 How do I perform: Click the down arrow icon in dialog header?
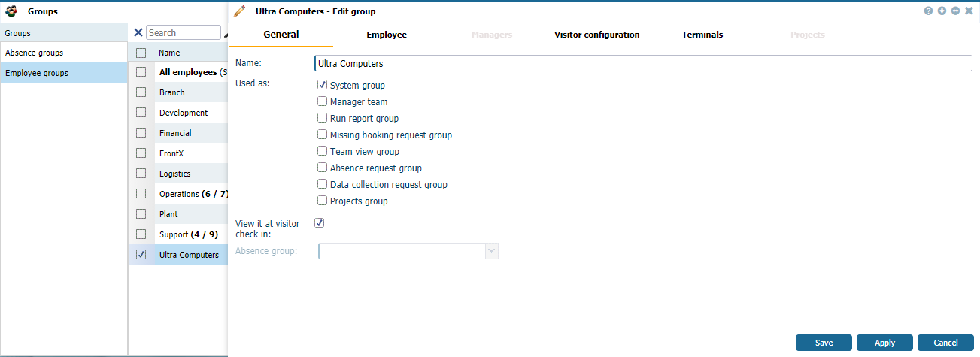click(942, 11)
